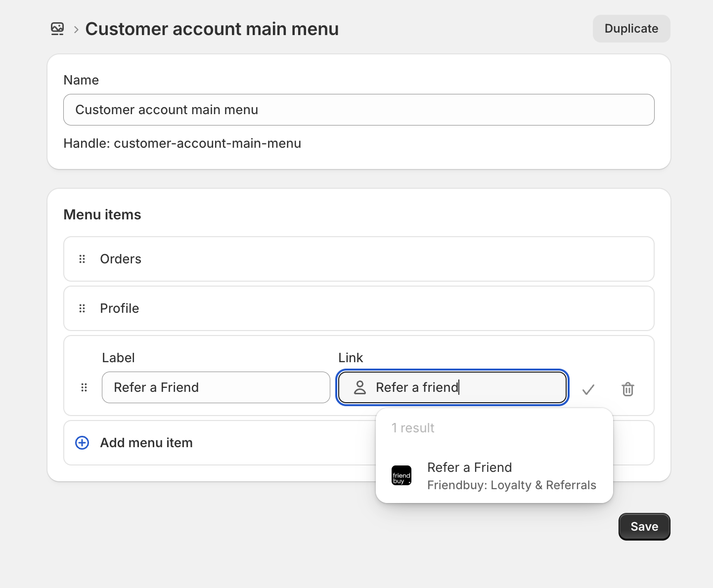Open the Profile menu item
Viewport: 713px width, 588px height.
359,308
